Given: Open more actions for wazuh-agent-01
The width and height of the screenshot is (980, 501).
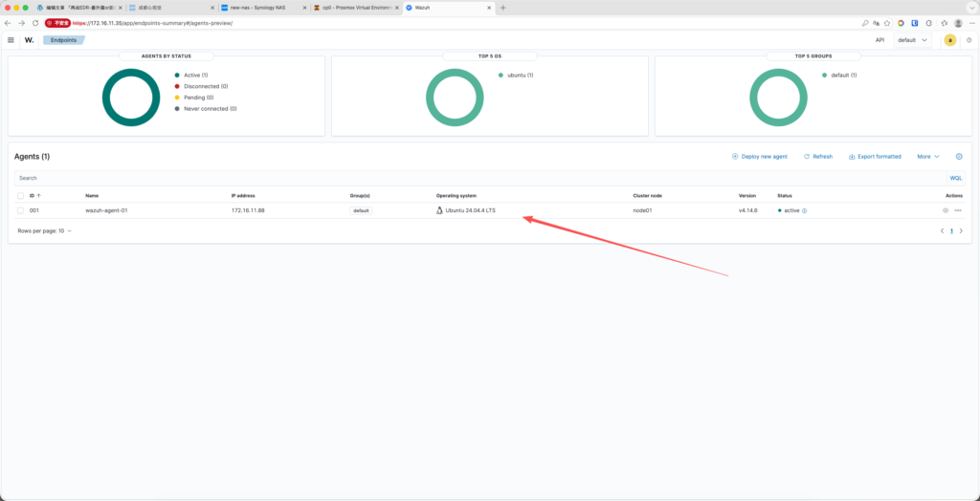Looking at the screenshot, I should tap(957, 210).
